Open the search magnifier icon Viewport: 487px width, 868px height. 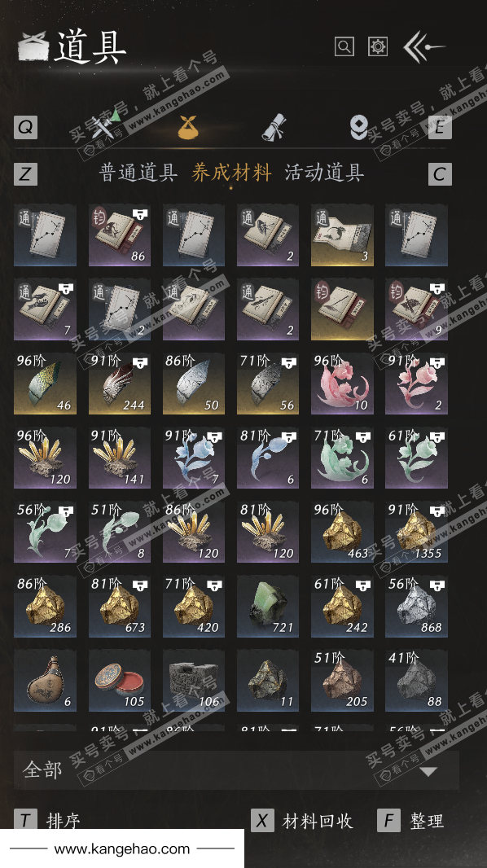coord(344,47)
